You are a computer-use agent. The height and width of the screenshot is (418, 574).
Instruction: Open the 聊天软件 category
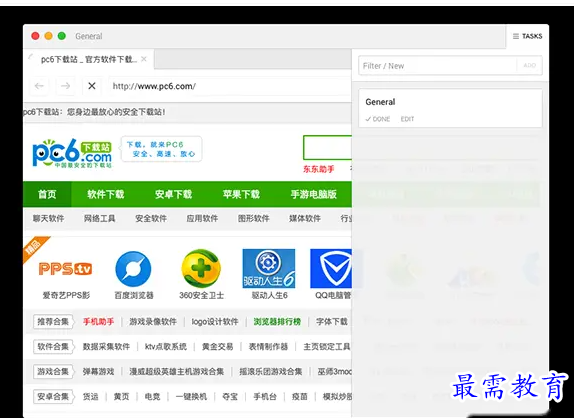click(48, 219)
